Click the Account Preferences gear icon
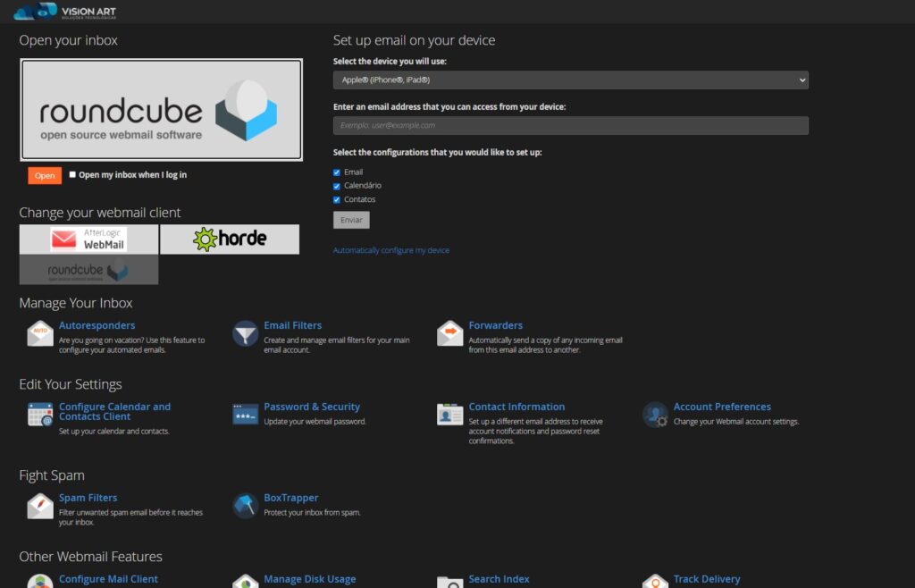 point(655,415)
